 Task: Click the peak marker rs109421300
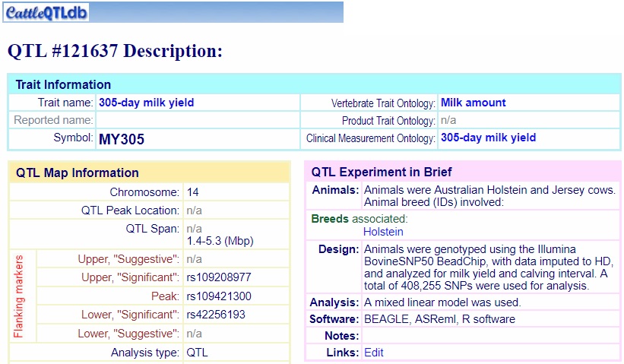coord(219,296)
